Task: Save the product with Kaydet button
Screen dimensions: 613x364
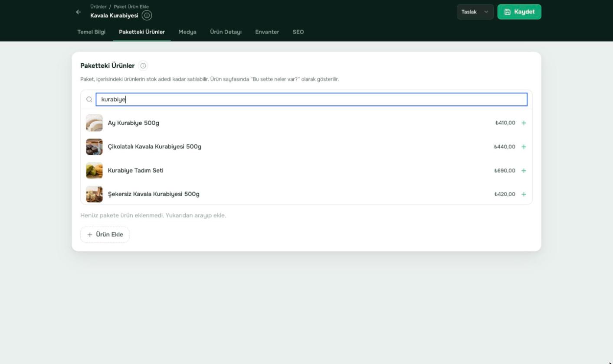Action: pos(519,12)
